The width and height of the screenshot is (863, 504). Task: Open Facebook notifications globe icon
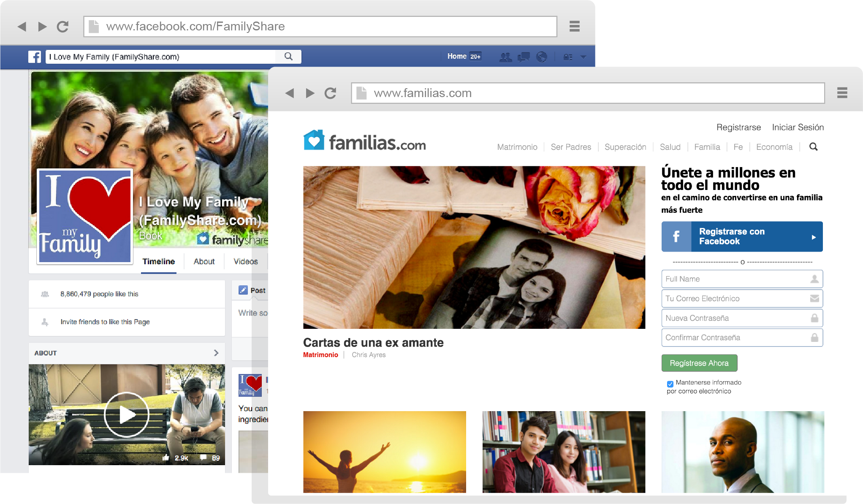coord(542,57)
